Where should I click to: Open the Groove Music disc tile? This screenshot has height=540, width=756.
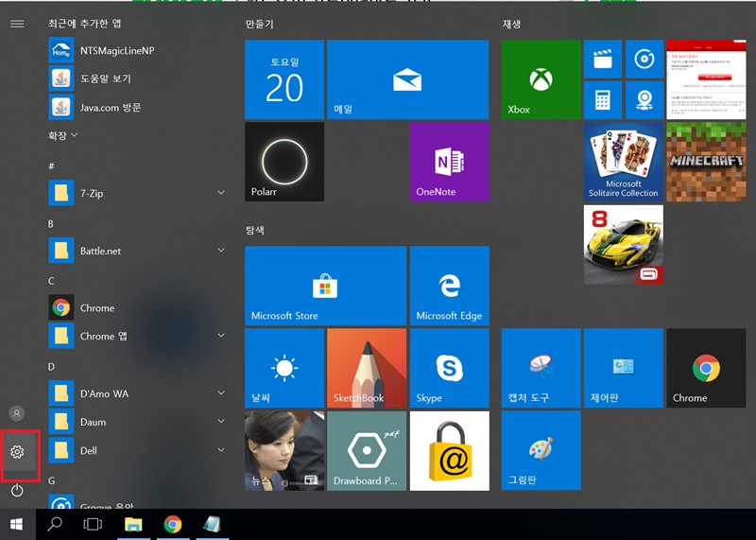tap(644, 59)
